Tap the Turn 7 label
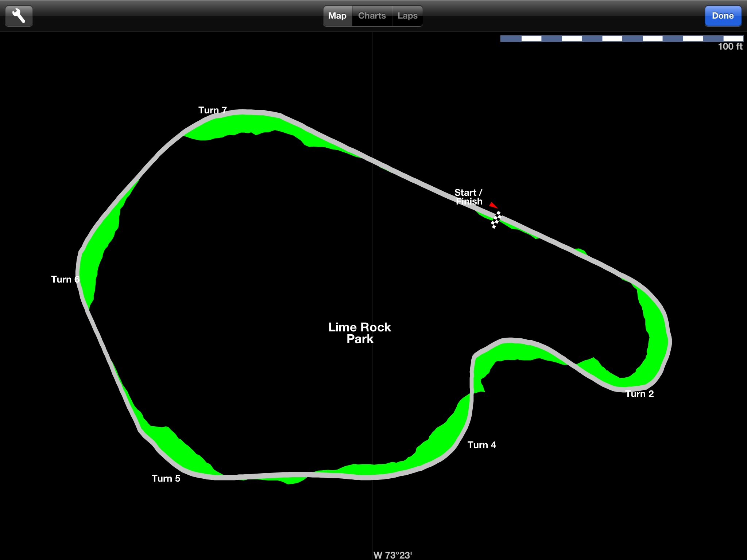 212,110
